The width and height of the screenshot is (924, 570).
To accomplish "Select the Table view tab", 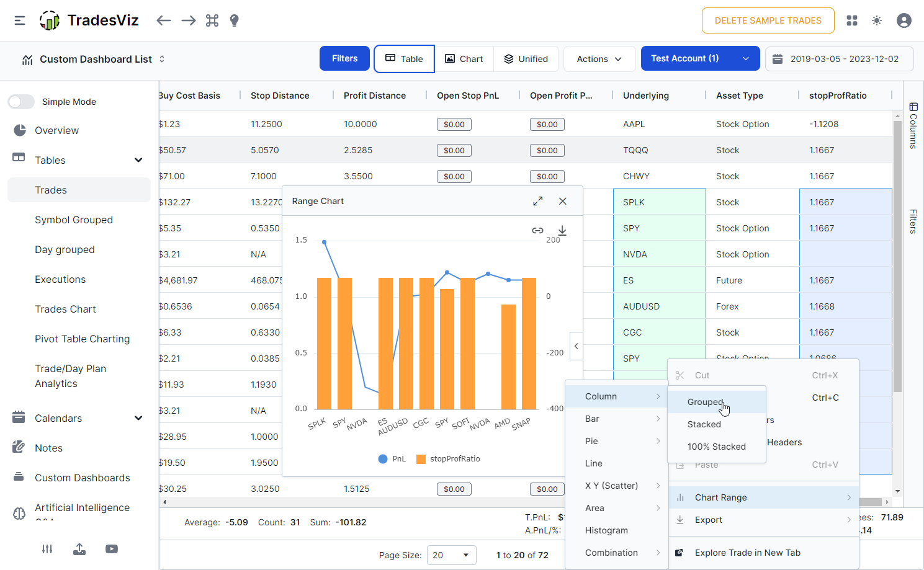I will [404, 59].
